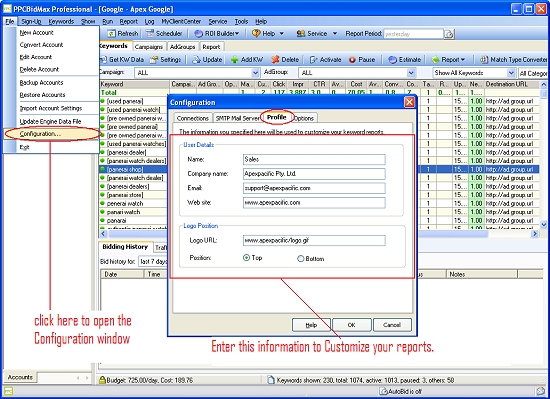
Task: Select the Top logo position radio button
Action: (246, 258)
